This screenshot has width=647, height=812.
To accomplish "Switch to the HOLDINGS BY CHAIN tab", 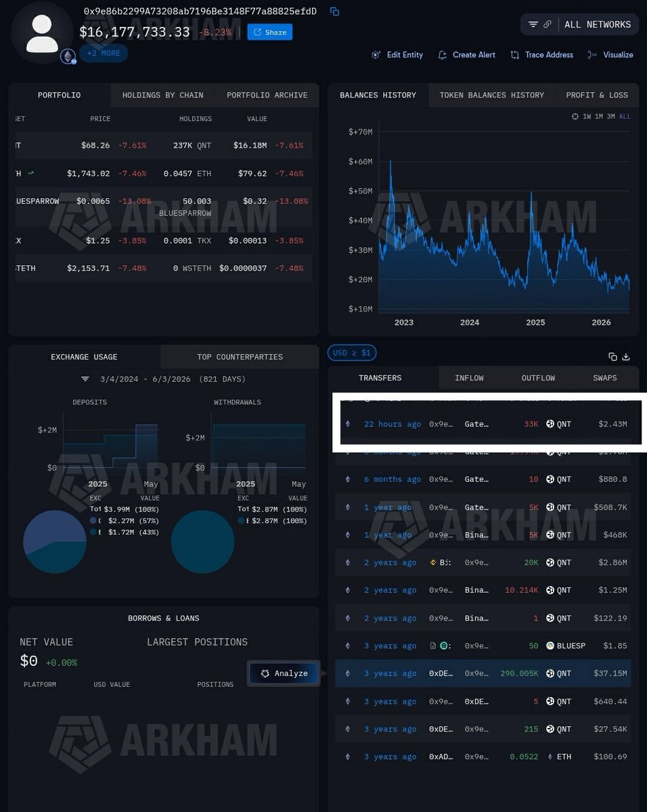I will point(162,95).
